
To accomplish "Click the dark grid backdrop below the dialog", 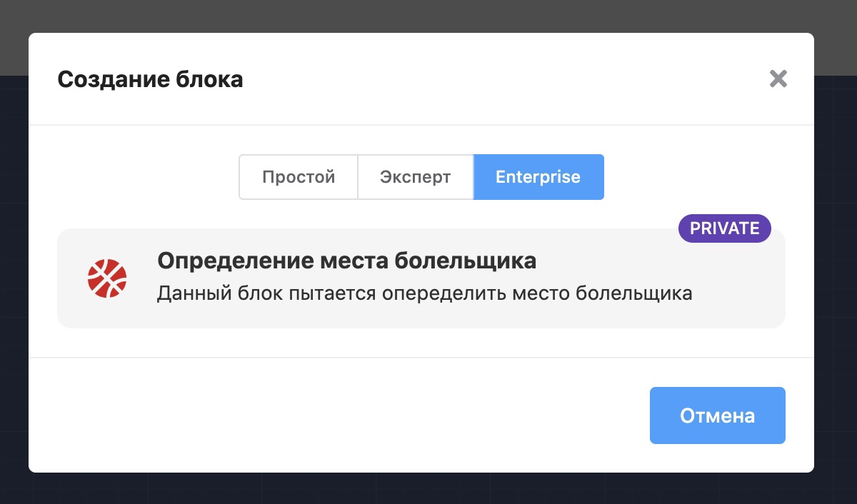I will [x=428, y=489].
